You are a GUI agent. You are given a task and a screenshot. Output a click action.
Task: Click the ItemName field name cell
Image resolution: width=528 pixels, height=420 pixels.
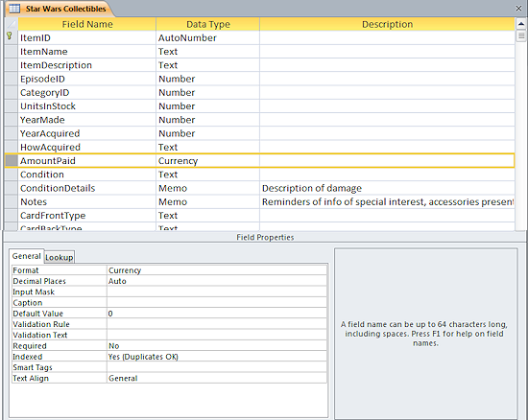[87, 52]
